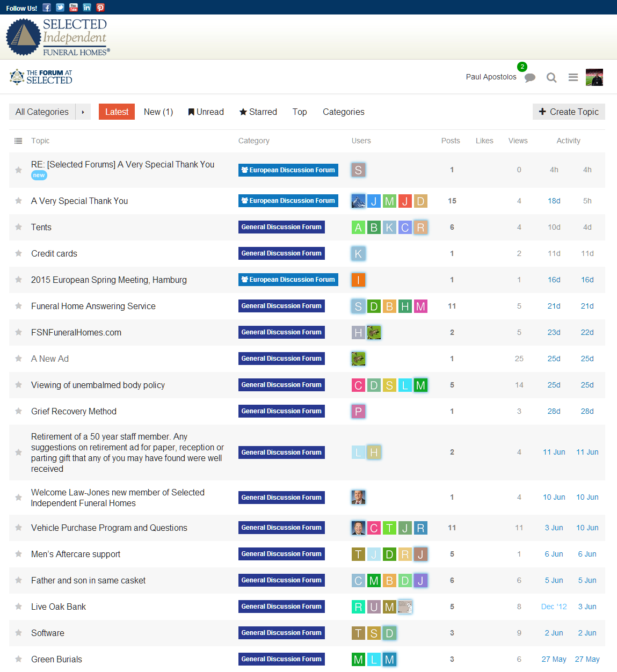Star the Grief Recovery Method topic
Image resolution: width=617 pixels, height=672 pixels.
18,411
